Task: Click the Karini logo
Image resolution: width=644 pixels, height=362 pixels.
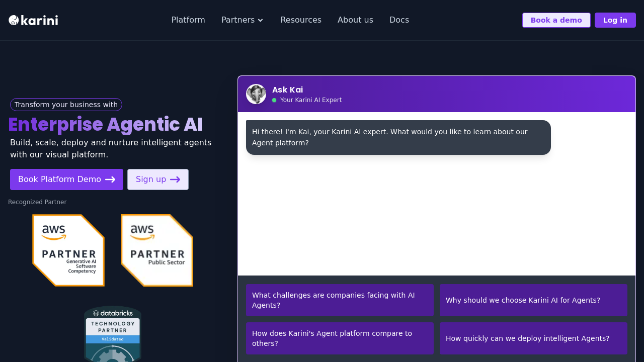Action: 33,20
